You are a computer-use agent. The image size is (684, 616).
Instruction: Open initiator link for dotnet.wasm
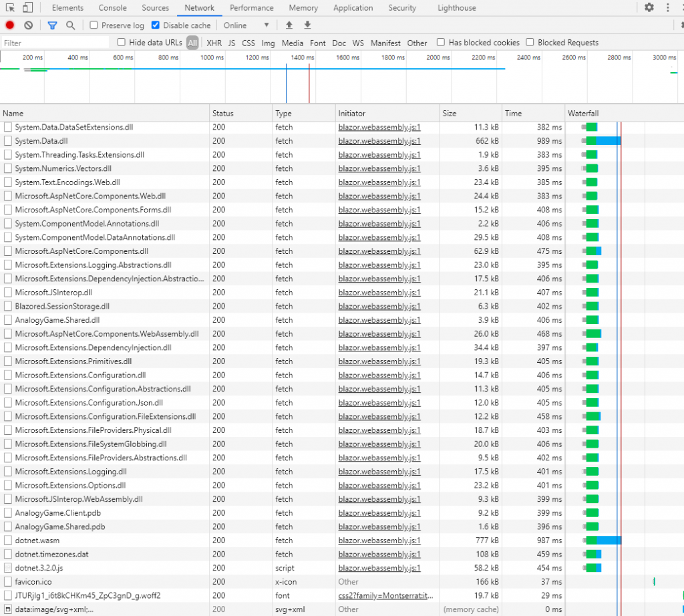click(379, 541)
